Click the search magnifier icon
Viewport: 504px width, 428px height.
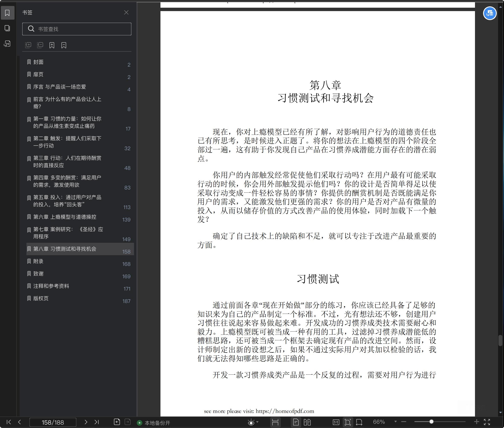(31, 29)
